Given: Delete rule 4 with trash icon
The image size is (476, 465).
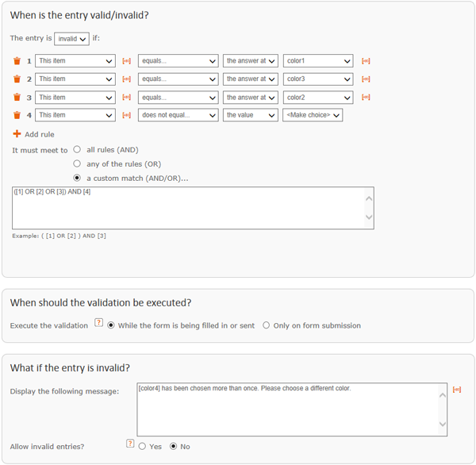Looking at the screenshot, I should (x=17, y=115).
